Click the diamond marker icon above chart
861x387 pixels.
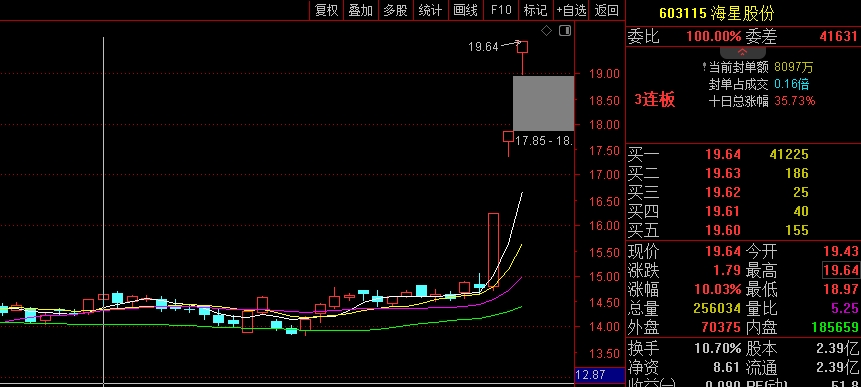click(546, 31)
